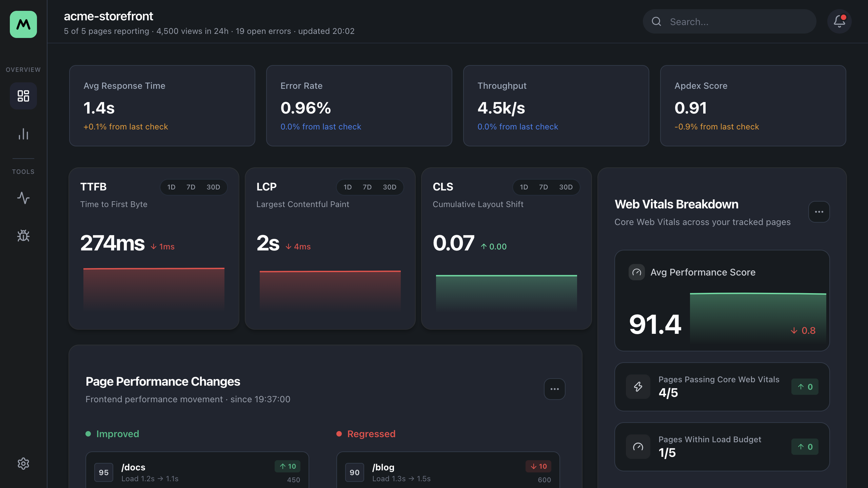This screenshot has width=868, height=488.
Task: Open the bar chart analytics icon
Action: (23, 134)
